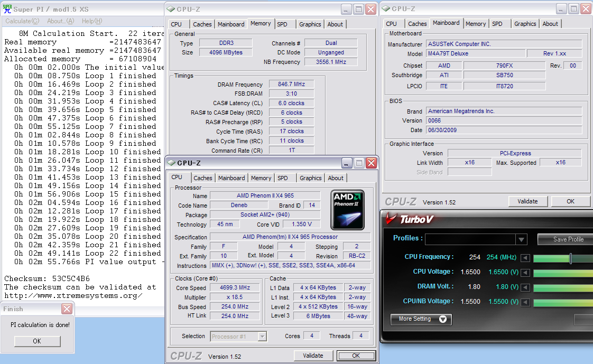Click the Core Speed value 4699.3 MHz
This screenshot has height=364, width=593.
[235, 287]
